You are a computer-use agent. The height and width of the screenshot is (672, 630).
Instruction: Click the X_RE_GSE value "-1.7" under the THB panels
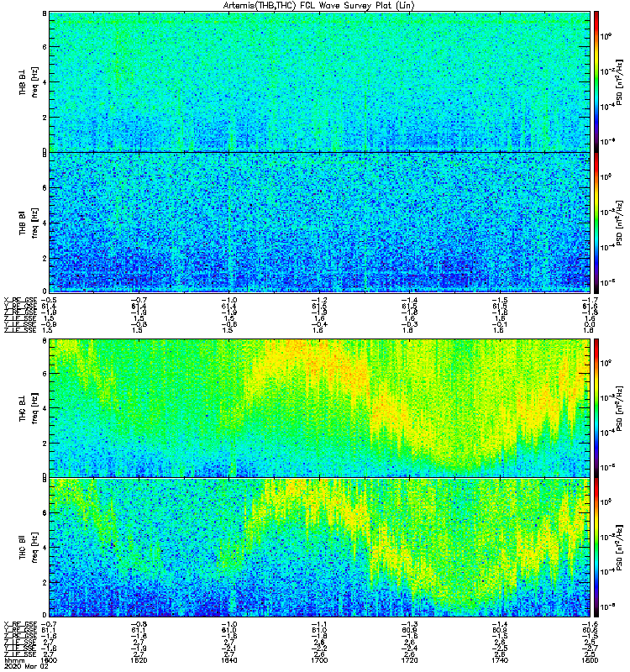(590, 301)
